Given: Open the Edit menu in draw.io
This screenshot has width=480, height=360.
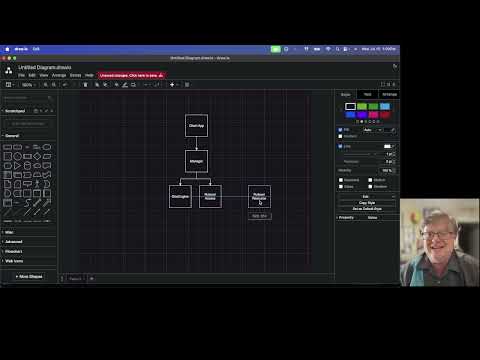Looking at the screenshot, I should coord(32,75).
